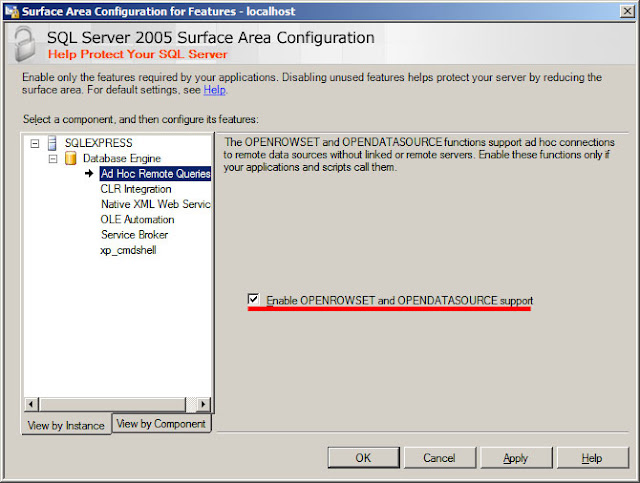Select CLR Integration in the tree

(x=136, y=189)
